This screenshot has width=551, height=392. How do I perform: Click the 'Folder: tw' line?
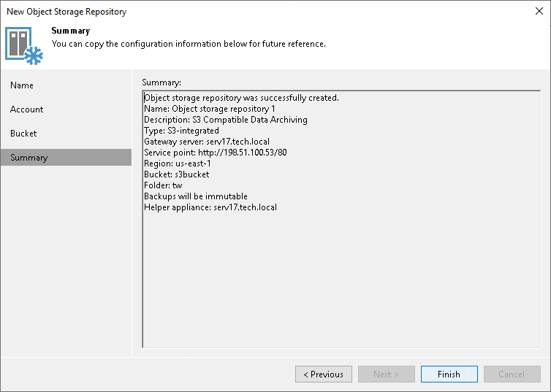click(163, 185)
